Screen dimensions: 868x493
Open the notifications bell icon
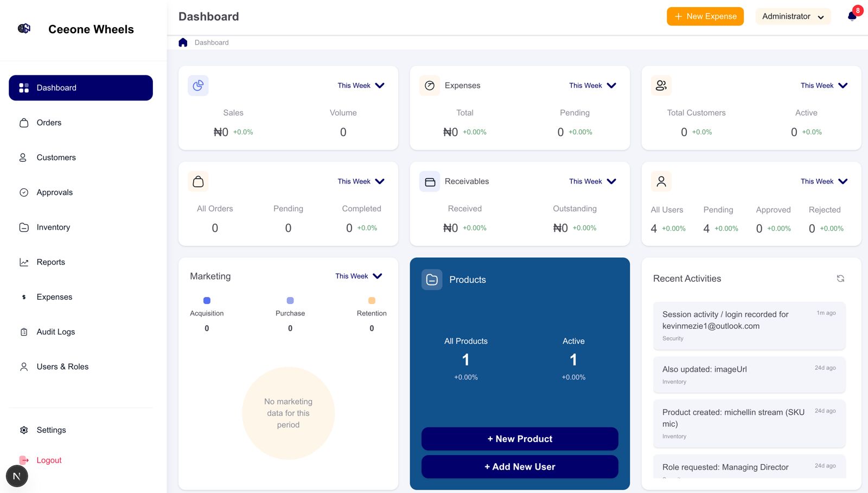point(852,16)
